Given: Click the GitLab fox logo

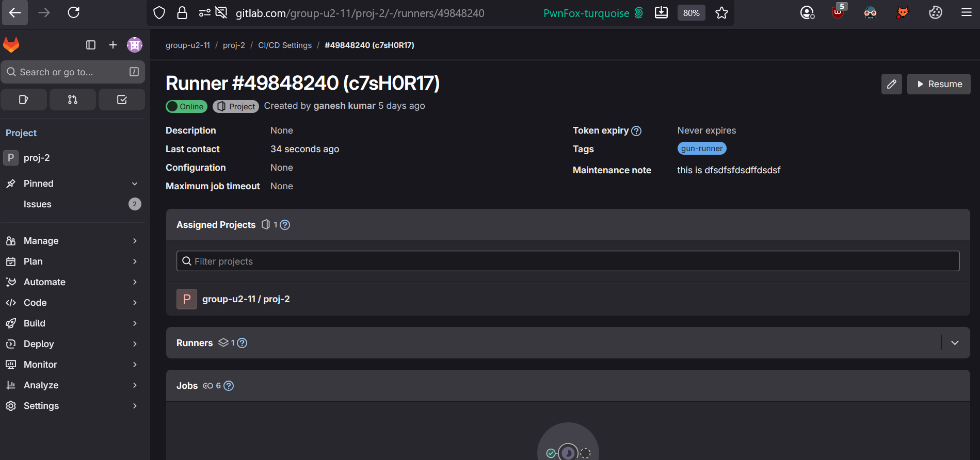Looking at the screenshot, I should (11, 45).
